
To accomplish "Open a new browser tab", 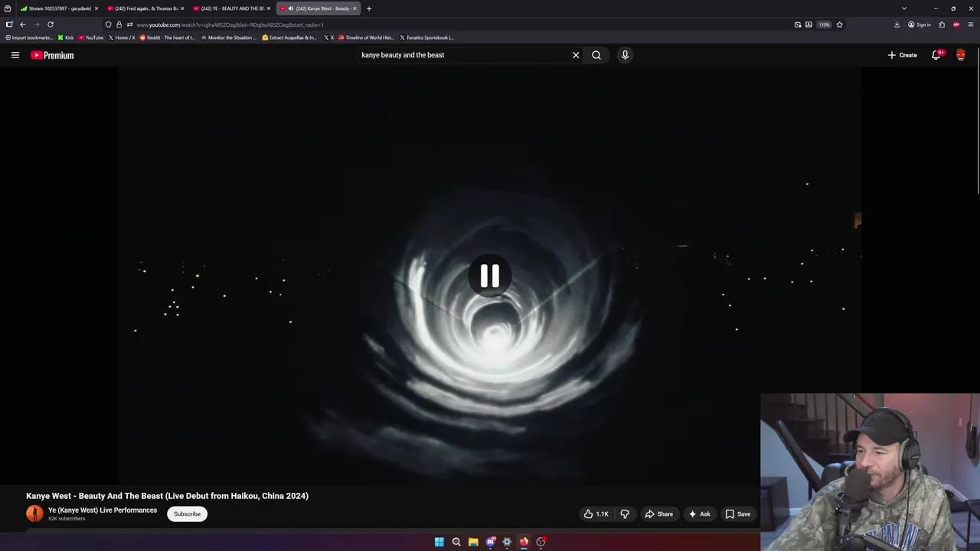I will (x=369, y=8).
